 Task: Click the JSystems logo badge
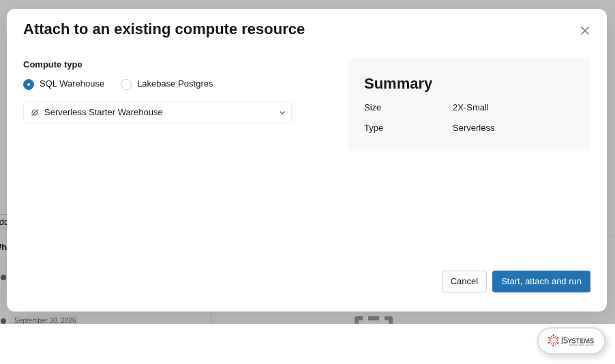tap(571, 340)
